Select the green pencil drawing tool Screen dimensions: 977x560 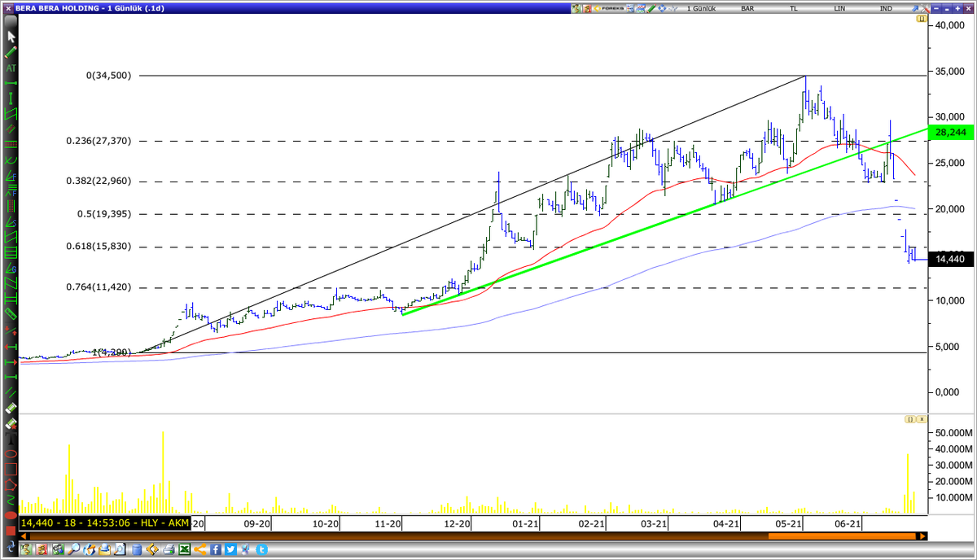(11, 52)
